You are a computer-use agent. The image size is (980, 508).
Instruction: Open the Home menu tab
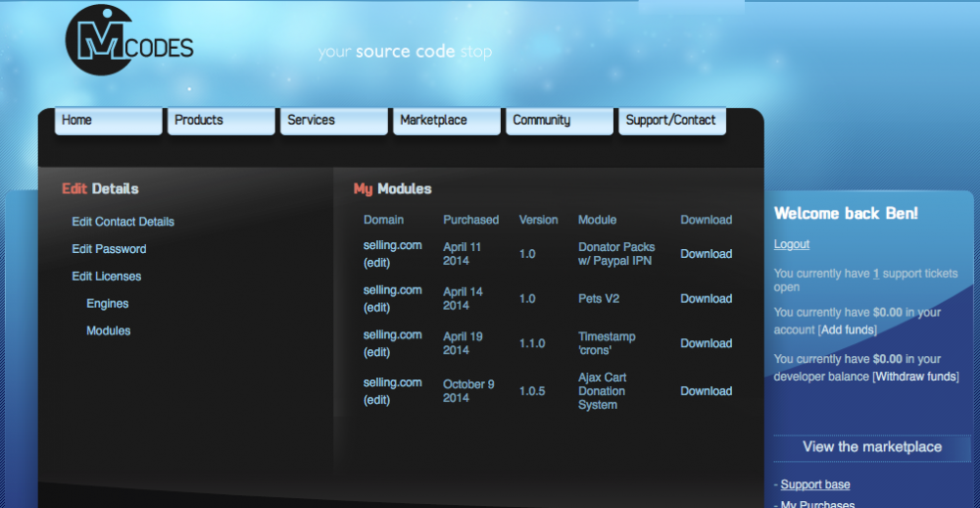[x=108, y=121]
